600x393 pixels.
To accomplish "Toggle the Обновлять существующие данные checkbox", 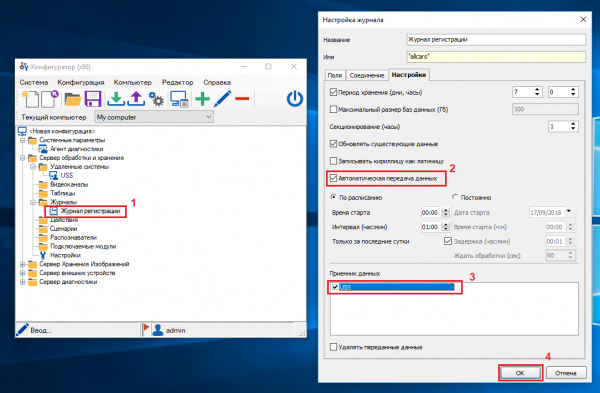I will [x=333, y=144].
